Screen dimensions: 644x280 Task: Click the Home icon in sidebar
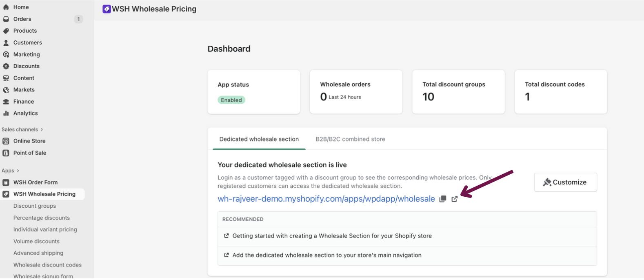tap(6, 7)
